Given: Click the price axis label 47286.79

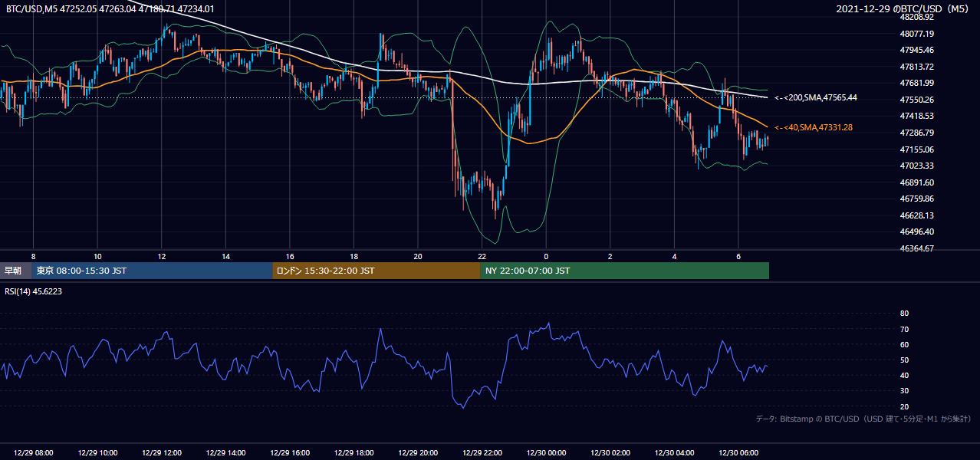Looking at the screenshot, I should (916, 133).
